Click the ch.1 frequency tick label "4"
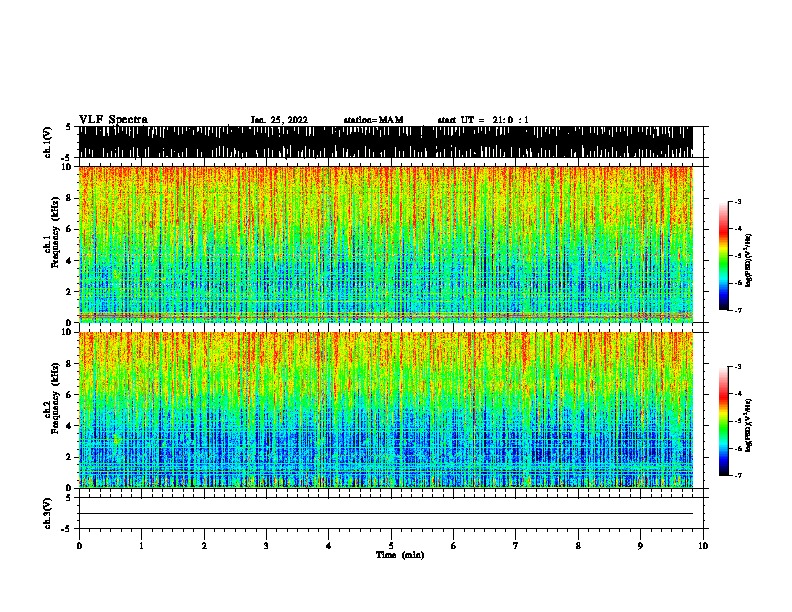Viewport: 792px width, 612px height. click(69, 261)
